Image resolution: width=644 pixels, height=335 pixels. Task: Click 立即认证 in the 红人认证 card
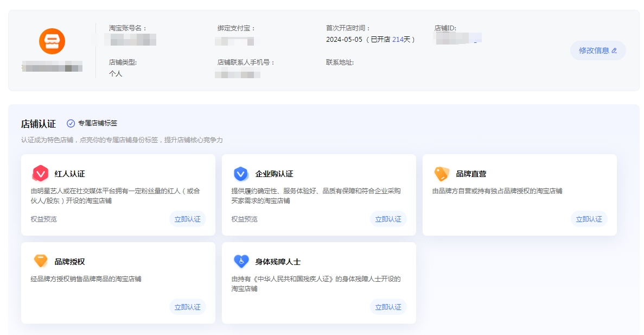pos(188,219)
